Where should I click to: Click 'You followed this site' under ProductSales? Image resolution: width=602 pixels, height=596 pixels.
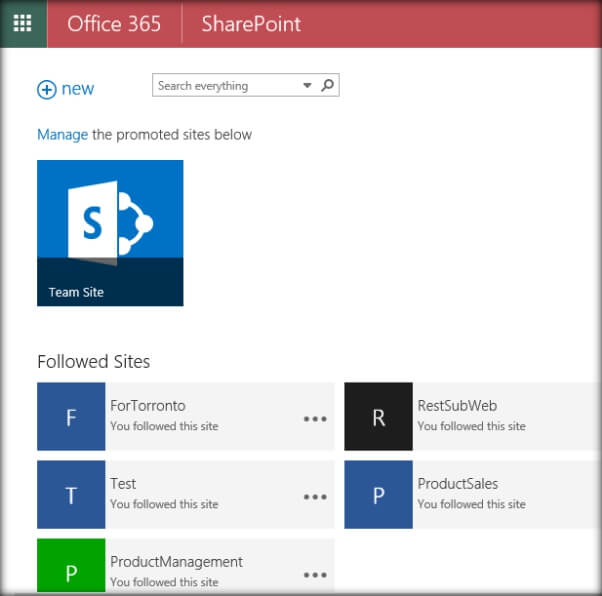pyautogui.click(x=471, y=504)
